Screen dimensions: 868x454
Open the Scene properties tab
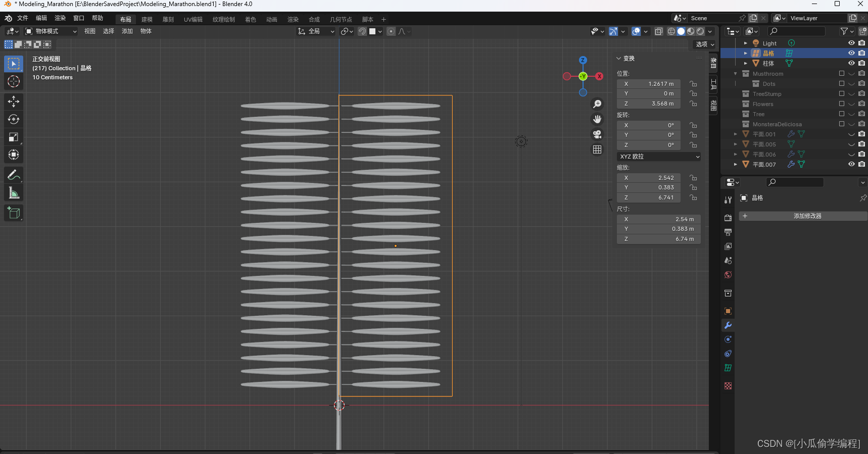coord(728,261)
